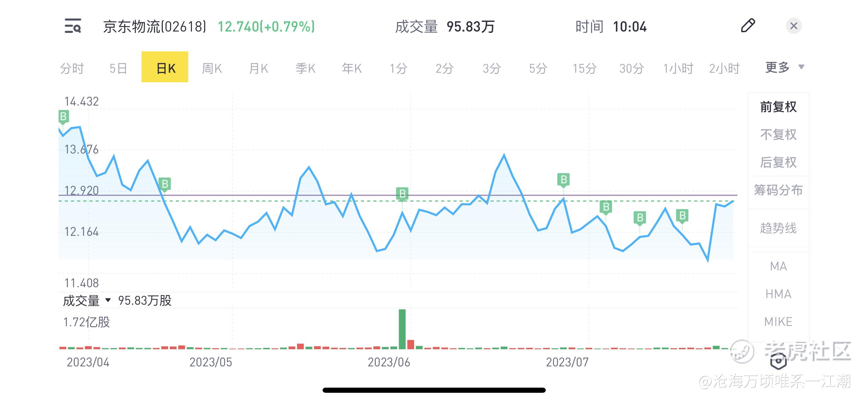Switch to the 分时 intraday tab

pyautogui.click(x=72, y=68)
